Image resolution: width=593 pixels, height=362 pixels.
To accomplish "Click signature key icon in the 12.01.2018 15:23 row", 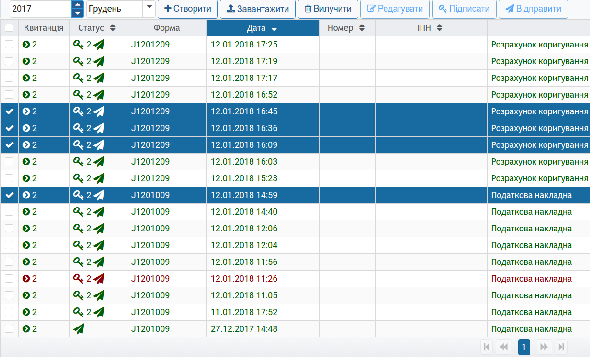I will [78, 178].
